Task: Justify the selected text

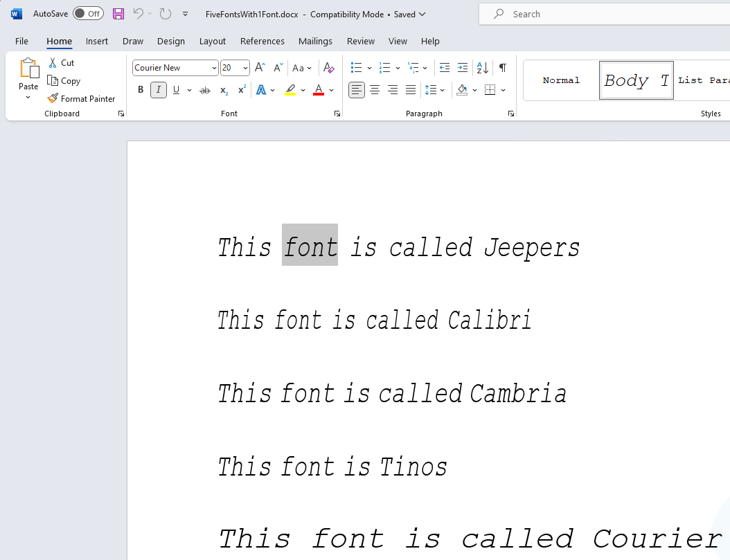Action: coord(410,89)
